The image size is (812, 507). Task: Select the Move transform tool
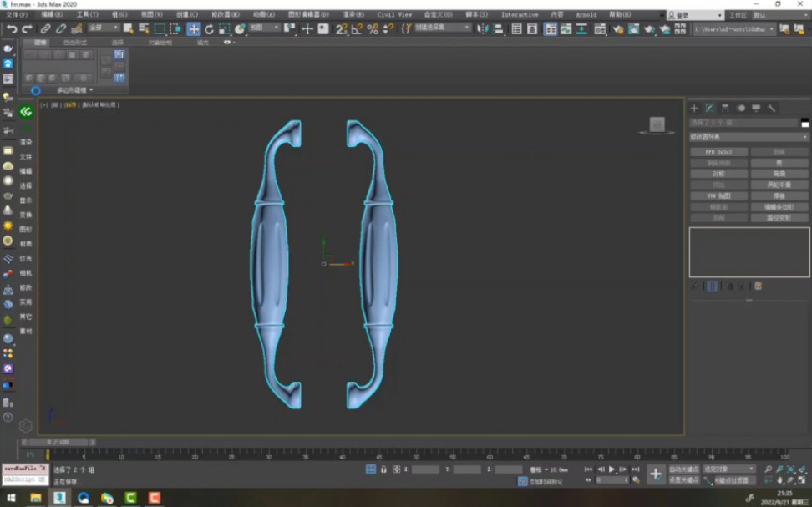click(194, 29)
